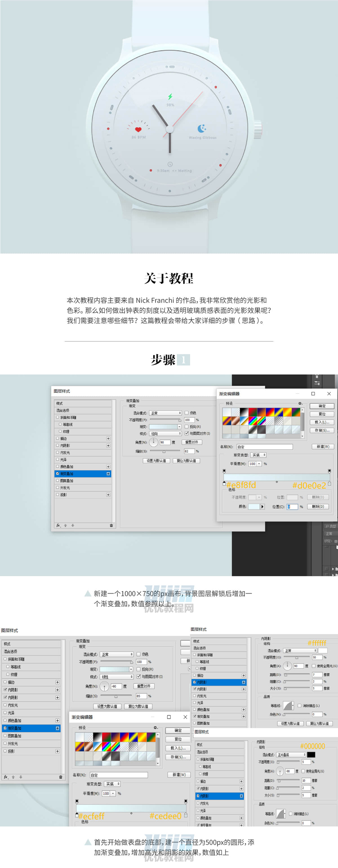This screenshot has height=868, width=338.
Task: Click plus icon beside 投影 in 线性 dialog
Action: pyautogui.click(x=57, y=751)
